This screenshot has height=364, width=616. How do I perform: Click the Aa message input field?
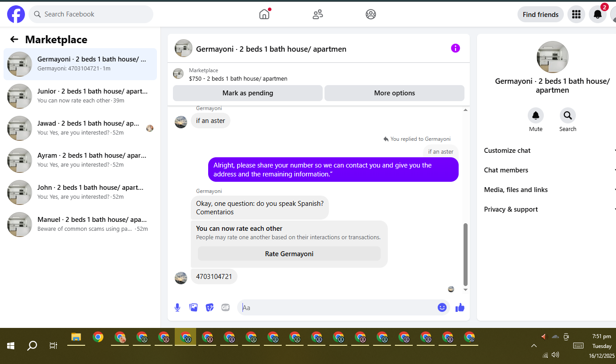coord(344,307)
